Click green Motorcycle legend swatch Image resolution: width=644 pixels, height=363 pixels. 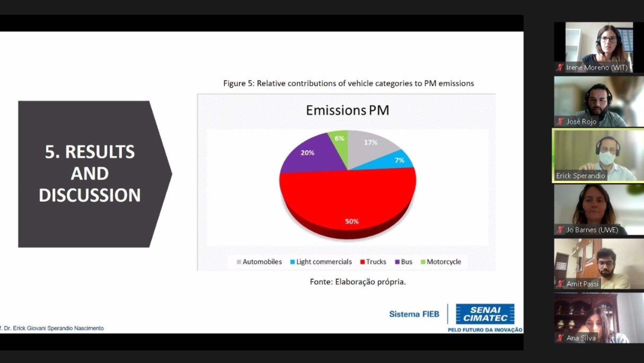click(x=423, y=262)
